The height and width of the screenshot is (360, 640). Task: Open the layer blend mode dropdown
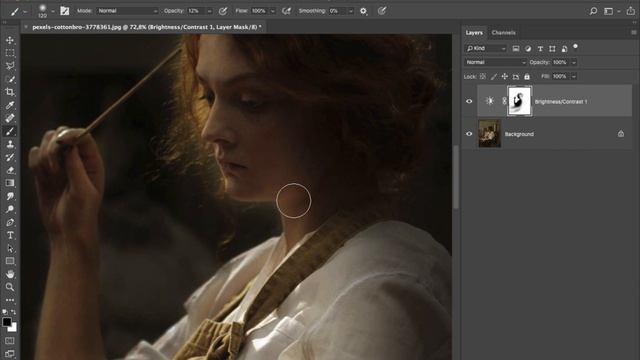point(496,62)
